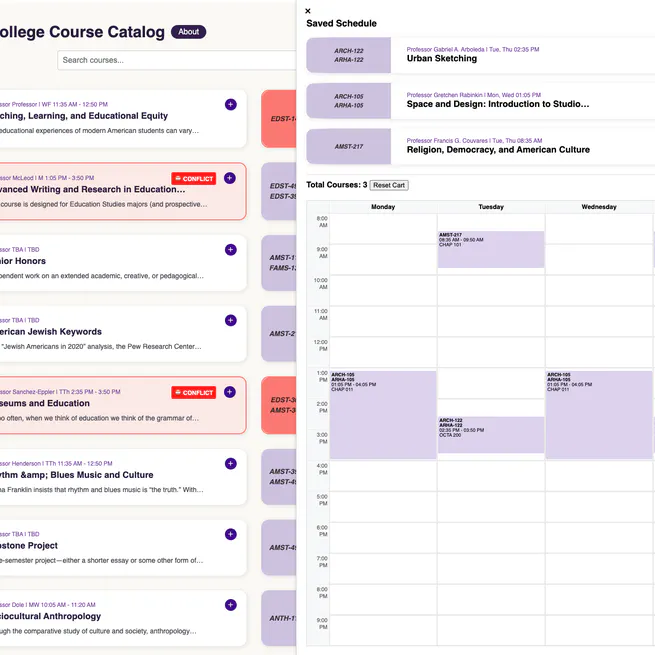Viewport: 655px width, 655px height.
Task: Click plus icon on Advanced Writing course
Action: coord(230,178)
